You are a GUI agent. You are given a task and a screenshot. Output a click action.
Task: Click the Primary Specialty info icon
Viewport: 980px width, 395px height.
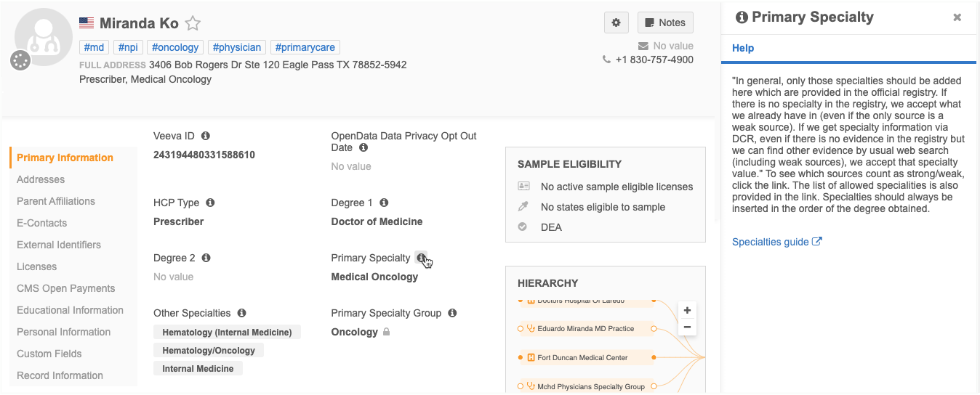click(421, 258)
